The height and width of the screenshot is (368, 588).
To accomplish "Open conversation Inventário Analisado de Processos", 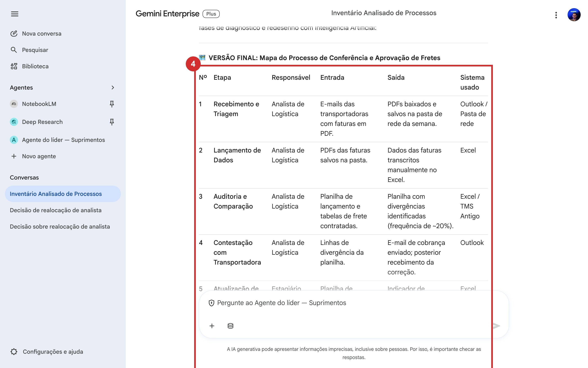I will [x=63, y=194].
